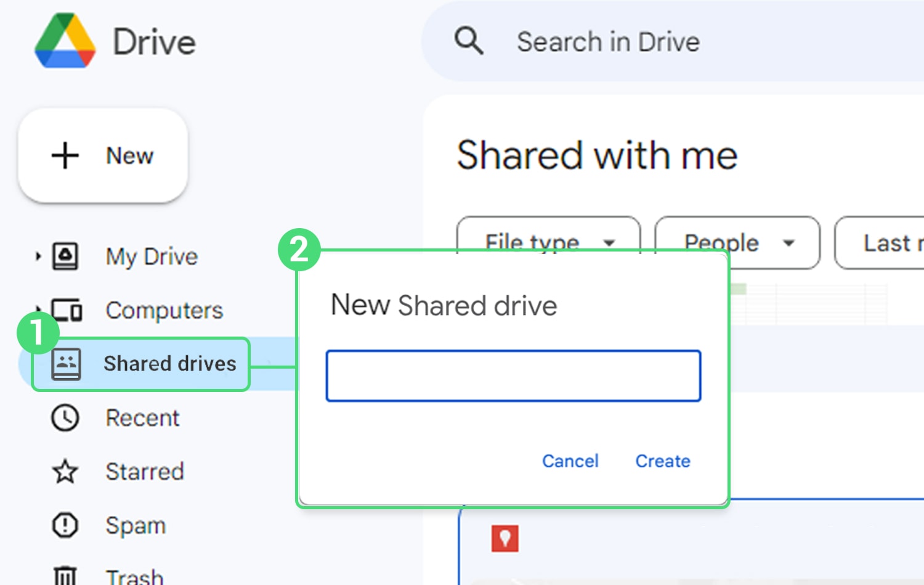Open the People filter dropdown
Image resolution: width=924 pixels, height=585 pixels.
pos(736,243)
